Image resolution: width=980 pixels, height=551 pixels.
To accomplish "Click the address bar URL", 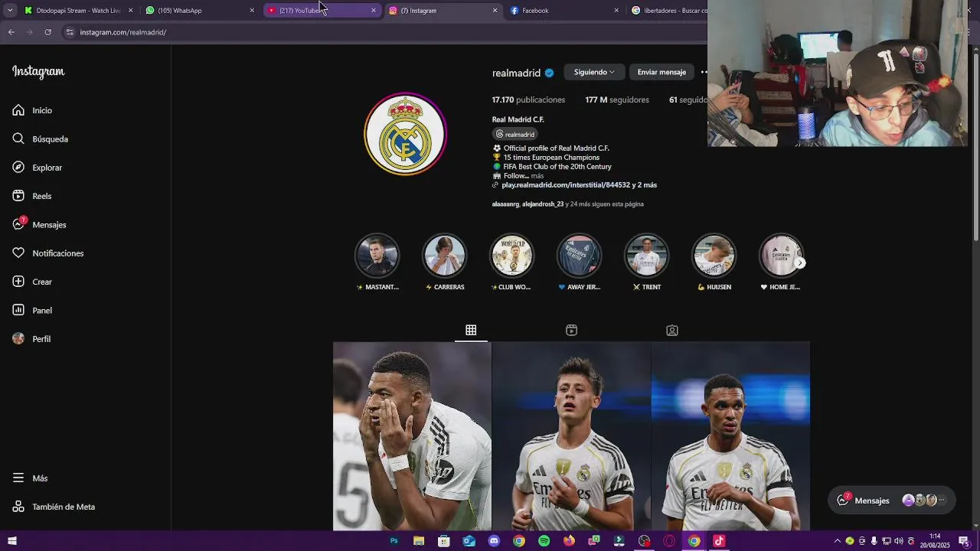I will pyautogui.click(x=123, y=32).
